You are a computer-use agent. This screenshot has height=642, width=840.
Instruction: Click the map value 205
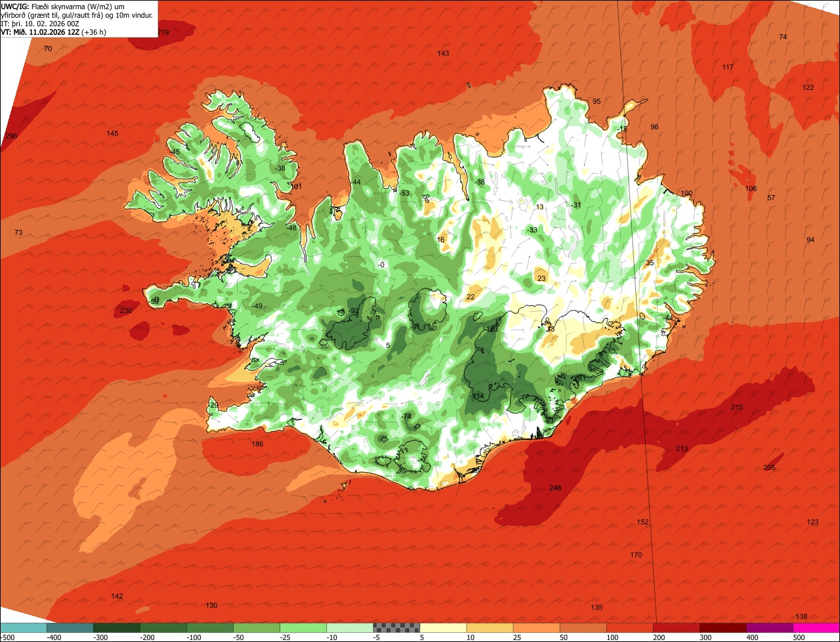coord(769,467)
